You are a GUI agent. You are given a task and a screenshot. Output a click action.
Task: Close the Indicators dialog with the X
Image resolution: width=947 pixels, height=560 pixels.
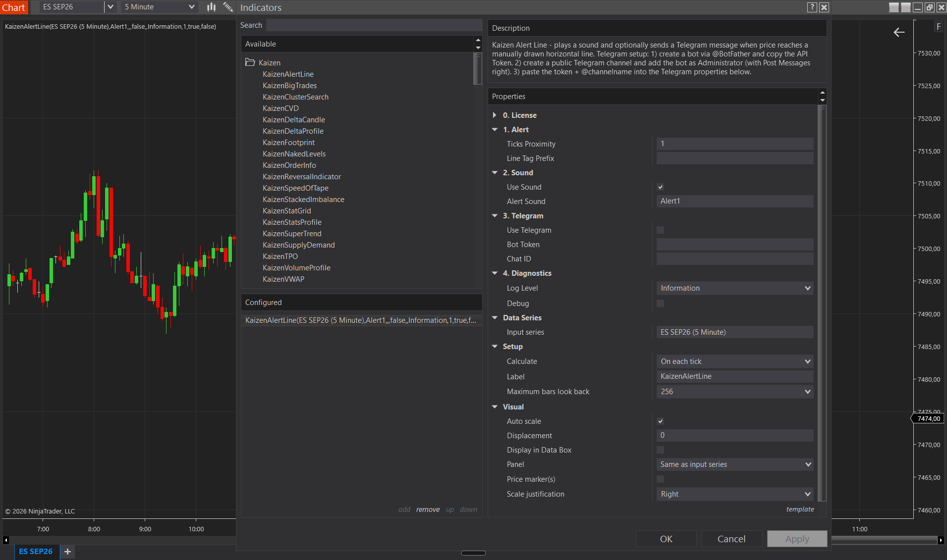(x=824, y=7)
